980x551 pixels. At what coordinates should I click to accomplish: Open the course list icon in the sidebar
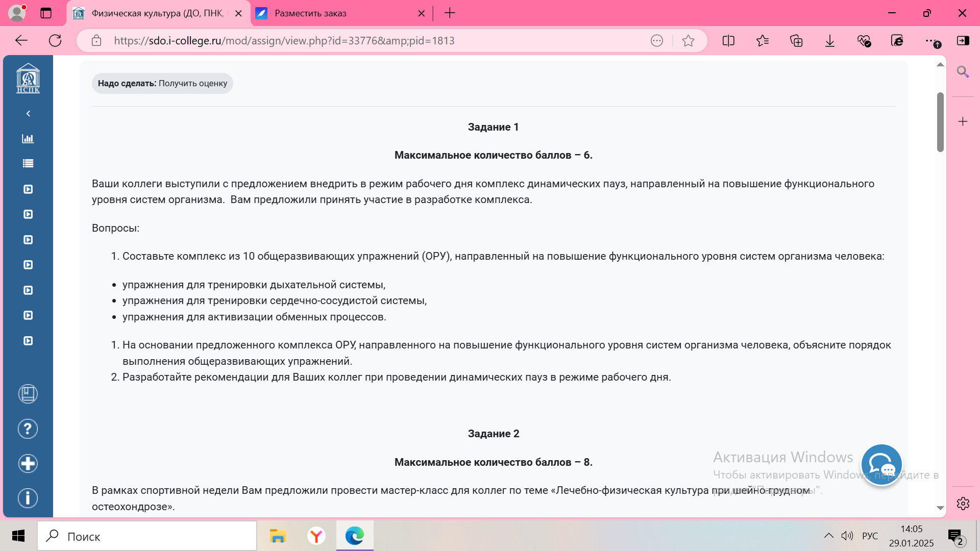[x=28, y=163]
